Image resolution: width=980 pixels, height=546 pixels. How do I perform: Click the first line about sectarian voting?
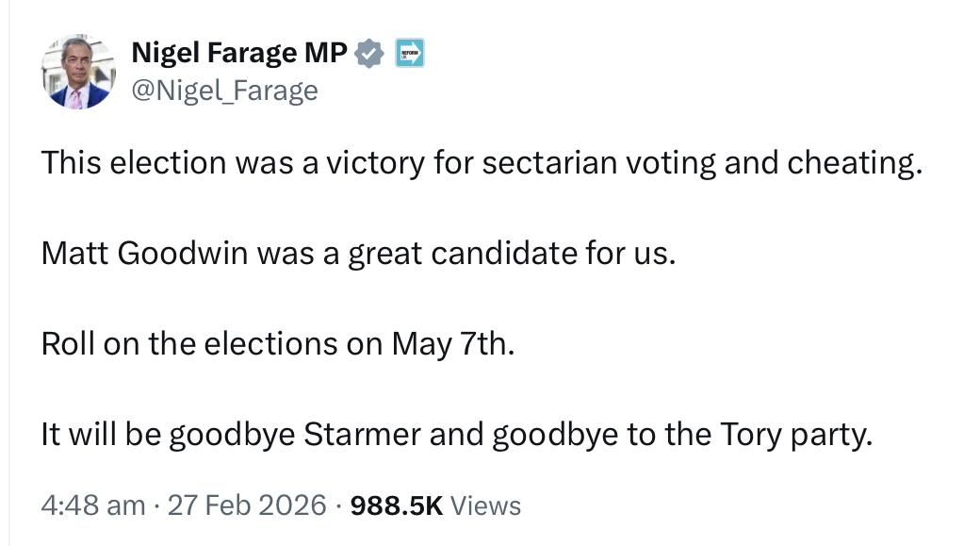click(x=480, y=163)
